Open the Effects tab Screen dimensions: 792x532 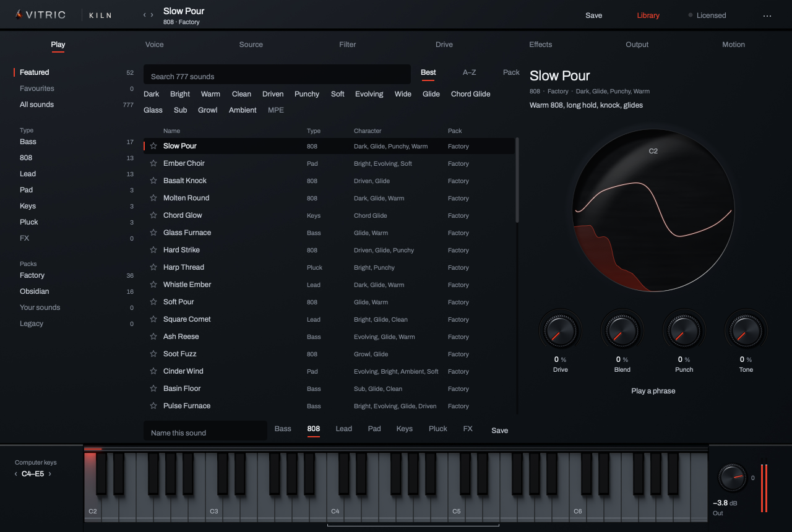pos(541,45)
